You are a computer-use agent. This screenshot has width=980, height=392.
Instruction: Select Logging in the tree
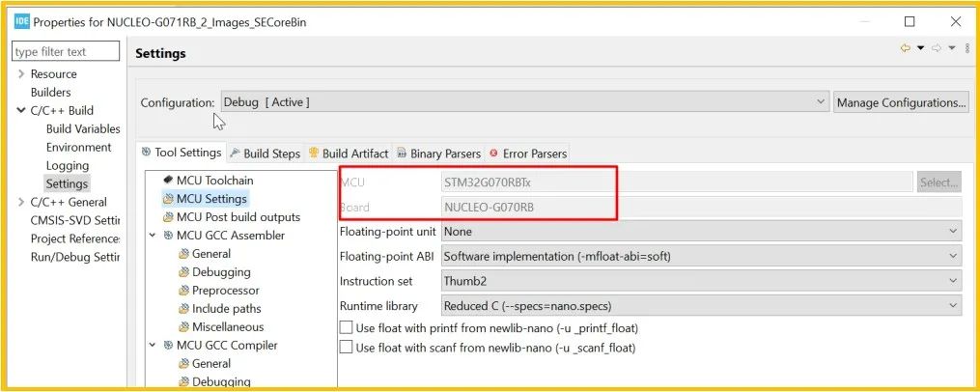click(x=68, y=166)
